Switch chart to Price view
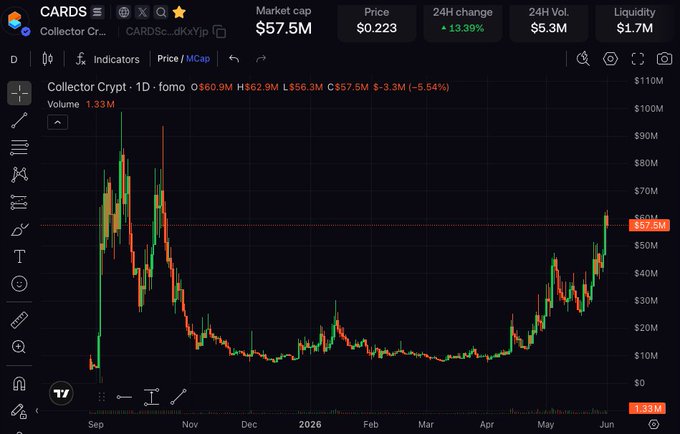This screenshot has width=680, height=434. 167,59
